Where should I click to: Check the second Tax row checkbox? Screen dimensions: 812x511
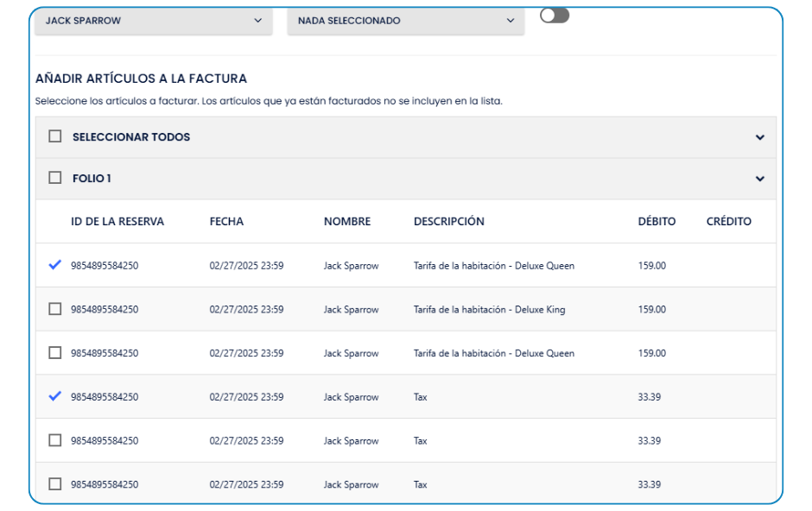pos(55,440)
